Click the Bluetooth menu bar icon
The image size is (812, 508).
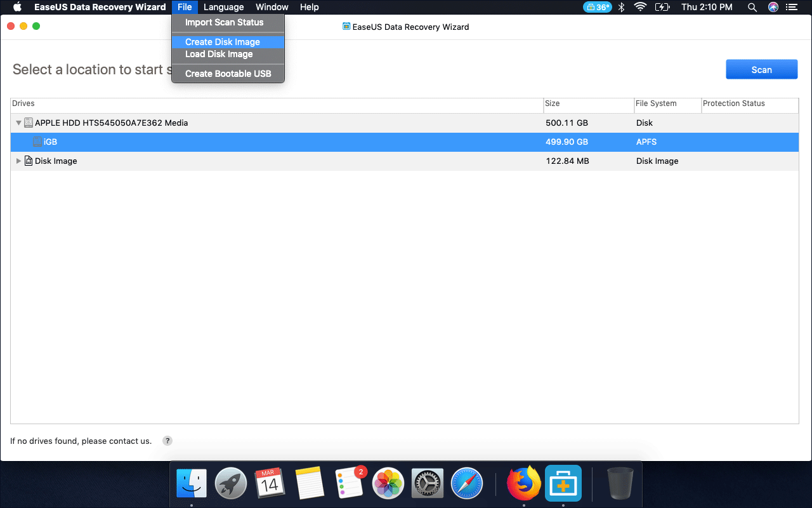click(620, 7)
